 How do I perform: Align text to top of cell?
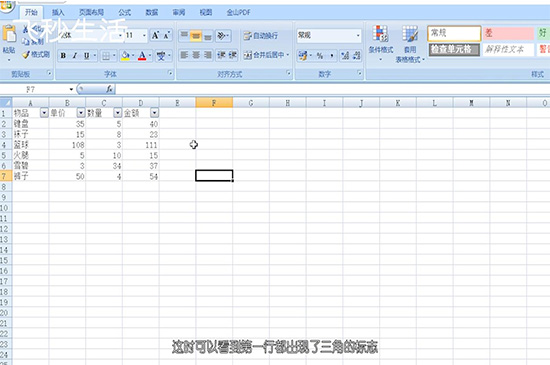click(184, 35)
